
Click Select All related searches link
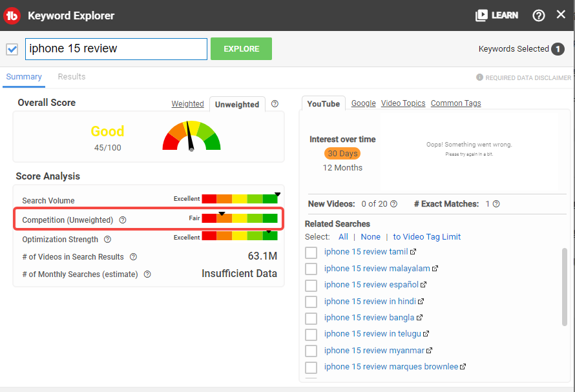343,237
